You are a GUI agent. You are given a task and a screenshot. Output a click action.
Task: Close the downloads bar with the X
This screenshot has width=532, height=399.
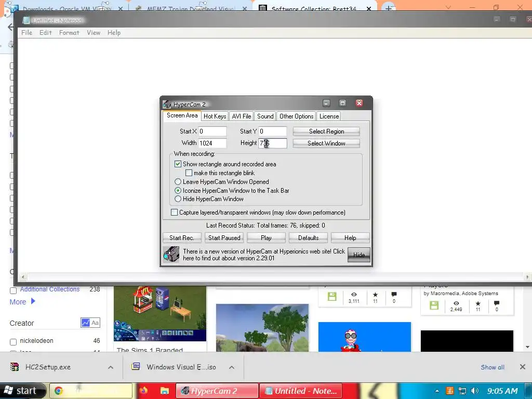tap(523, 367)
